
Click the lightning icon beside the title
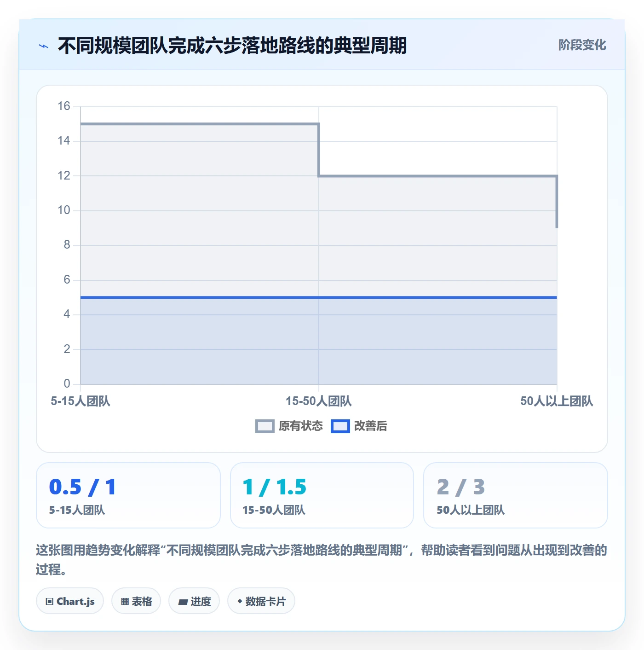point(44,46)
